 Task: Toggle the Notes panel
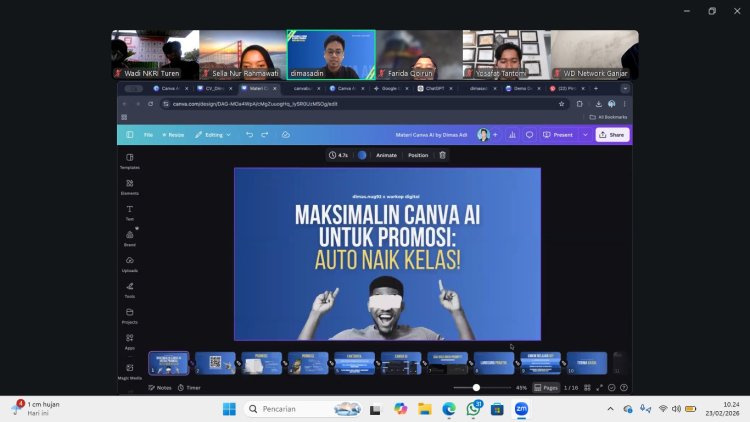(x=160, y=388)
